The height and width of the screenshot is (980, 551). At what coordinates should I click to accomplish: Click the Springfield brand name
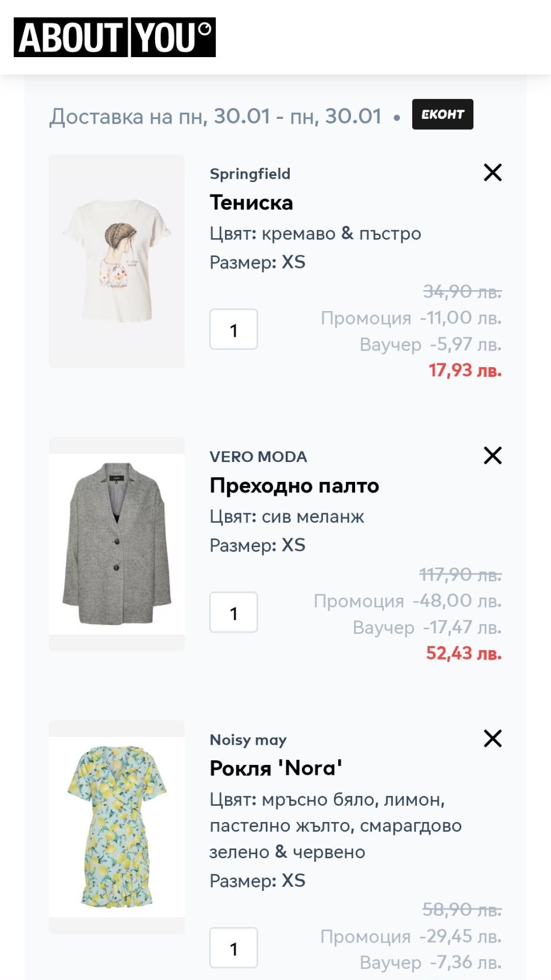coord(250,174)
